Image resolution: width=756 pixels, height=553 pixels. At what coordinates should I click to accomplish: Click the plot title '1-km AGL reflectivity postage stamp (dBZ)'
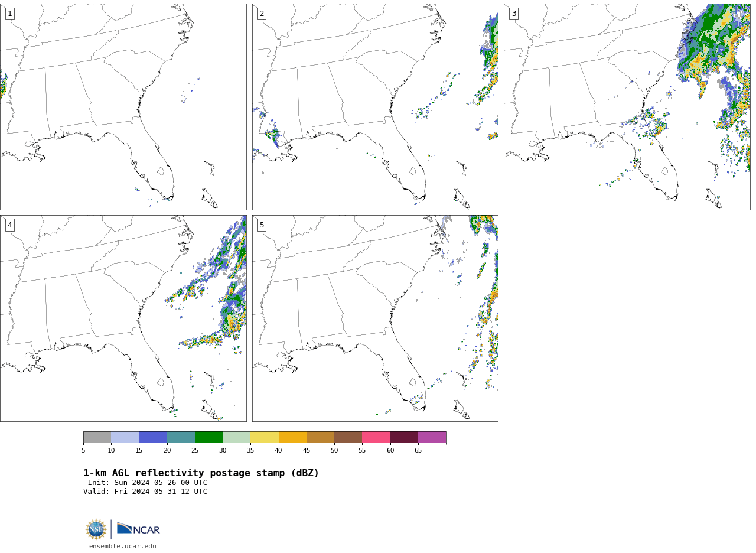point(201,473)
